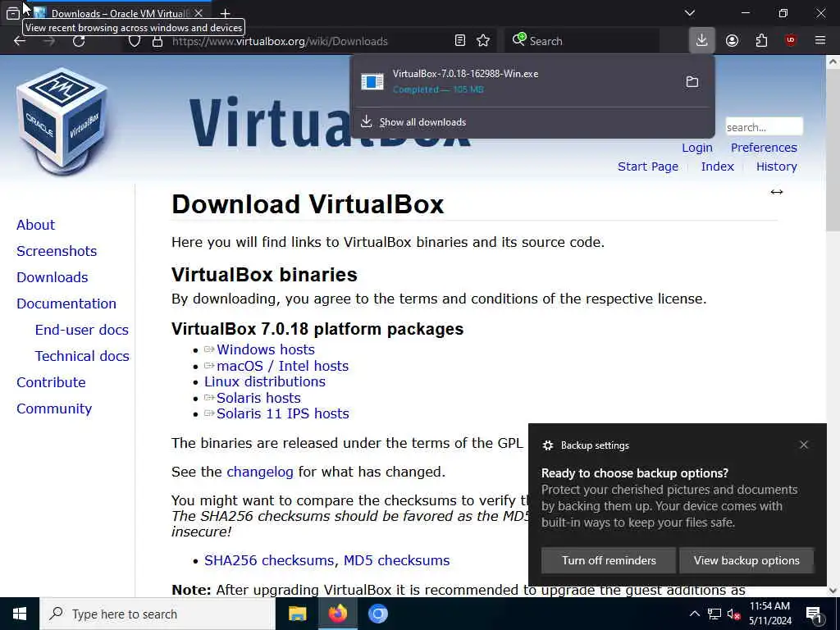
Task: Open the Linux distributions link
Action: pyautogui.click(x=265, y=382)
